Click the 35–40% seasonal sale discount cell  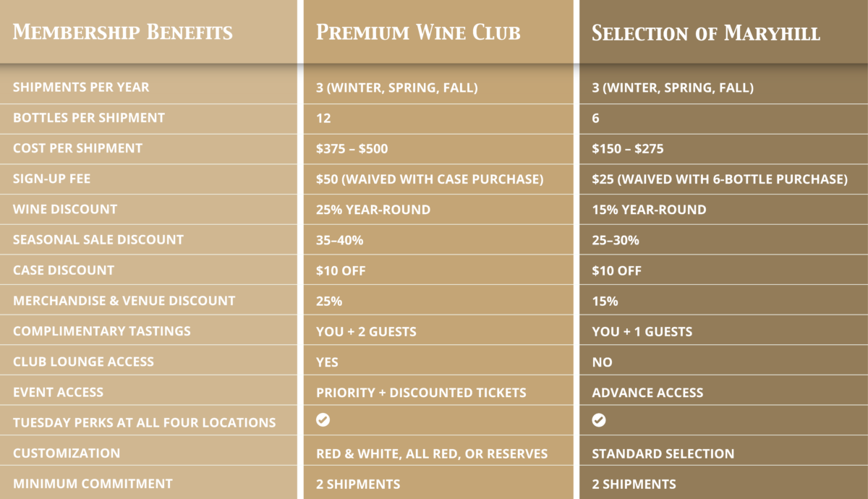(x=340, y=239)
